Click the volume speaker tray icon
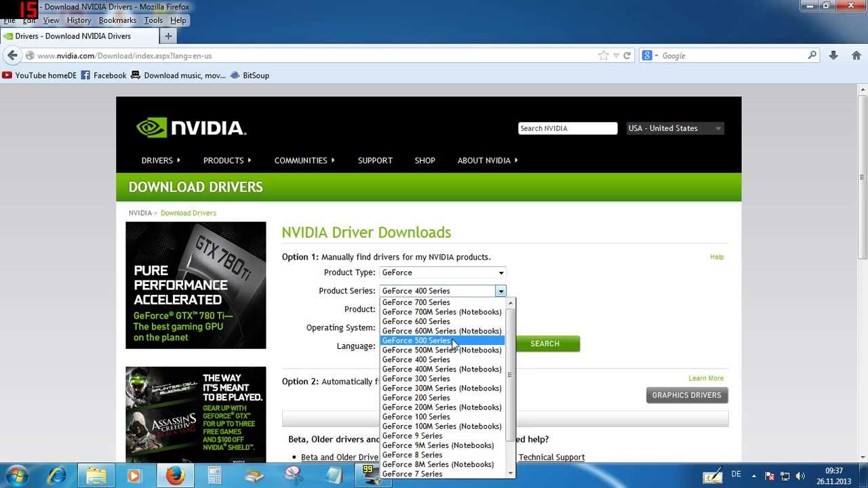This screenshot has height=488, width=868. (800, 476)
